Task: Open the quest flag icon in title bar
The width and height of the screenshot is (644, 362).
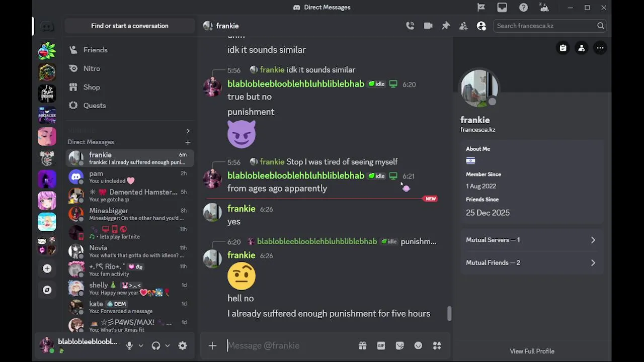Action: click(481, 8)
